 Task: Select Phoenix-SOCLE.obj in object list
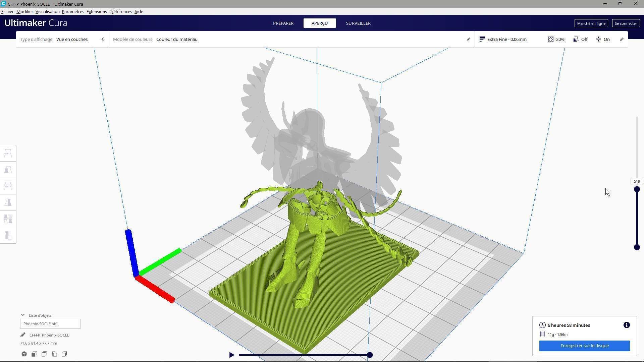coord(50,324)
